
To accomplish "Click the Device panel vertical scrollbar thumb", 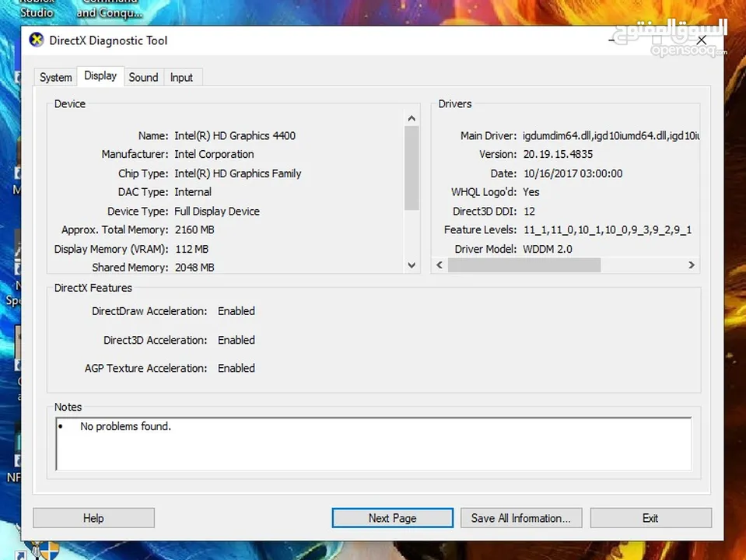I will click(412, 168).
